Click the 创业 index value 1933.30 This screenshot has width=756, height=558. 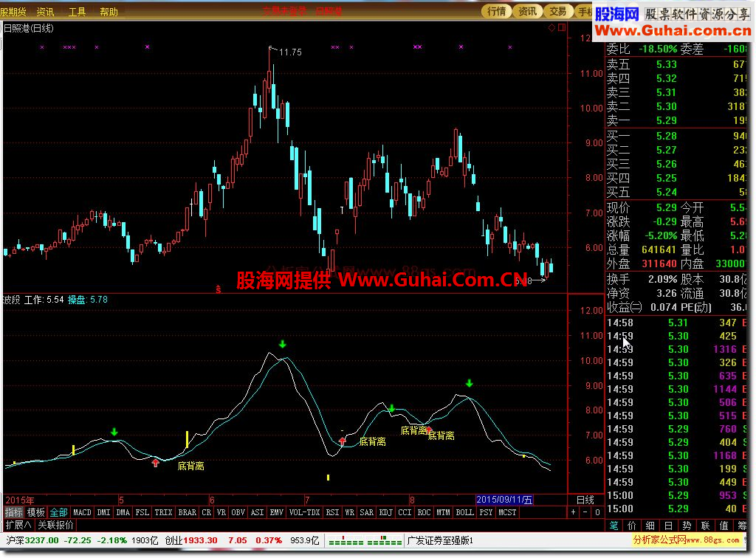point(200,540)
